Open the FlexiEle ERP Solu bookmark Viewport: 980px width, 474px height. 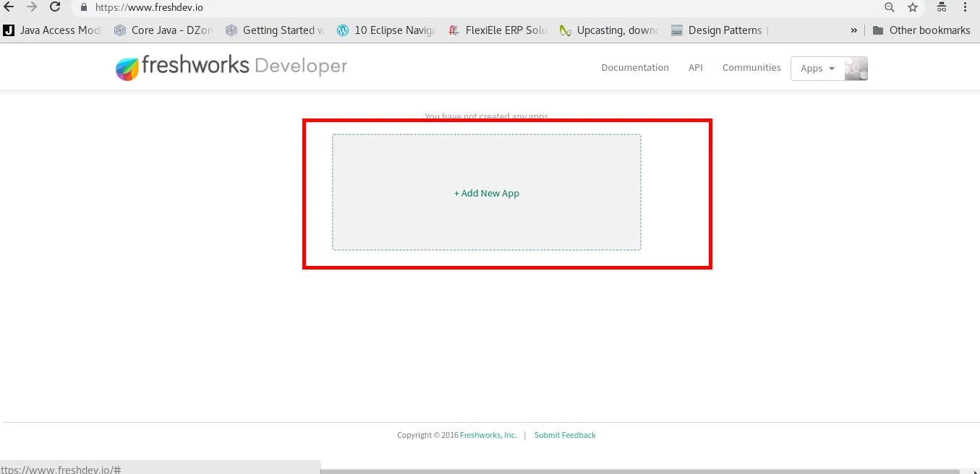(x=498, y=30)
